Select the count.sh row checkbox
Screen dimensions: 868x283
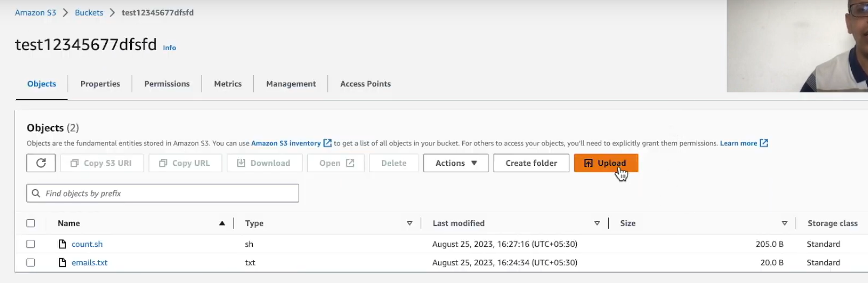(31, 244)
